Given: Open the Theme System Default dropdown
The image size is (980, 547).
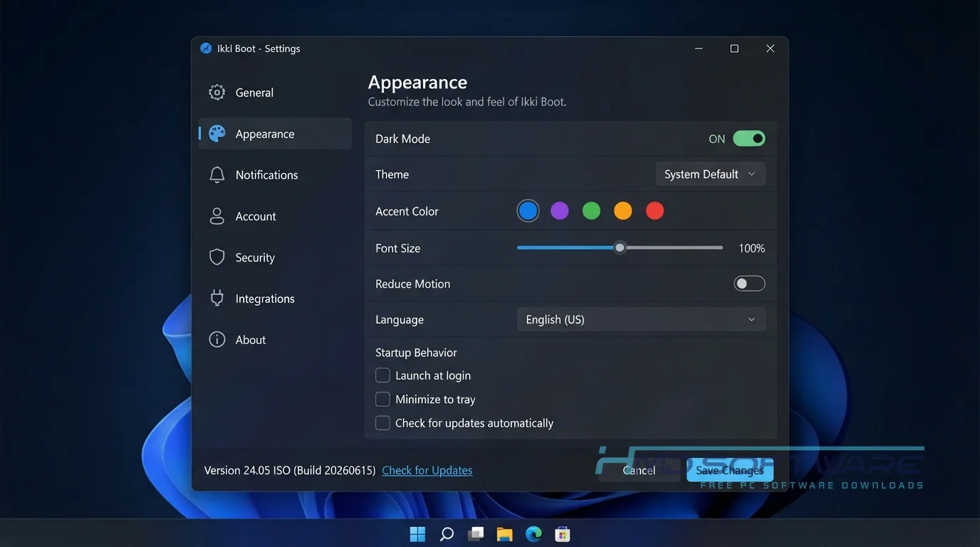Looking at the screenshot, I should pos(710,174).
